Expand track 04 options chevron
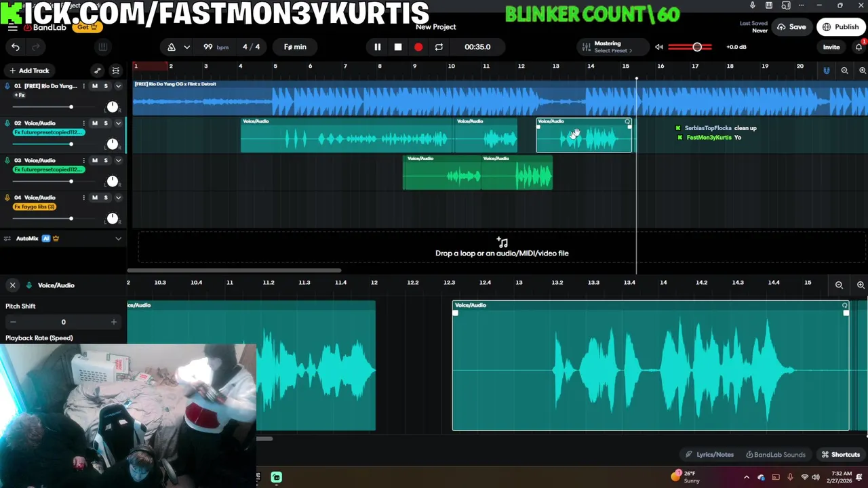 [x=118, y=198]
